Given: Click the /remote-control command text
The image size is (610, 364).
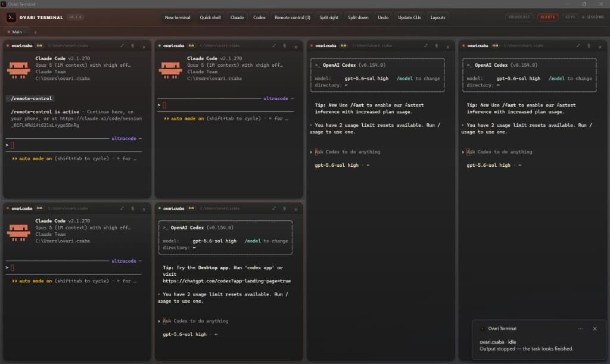Looking at the screenshot, I should click(31, 99).
